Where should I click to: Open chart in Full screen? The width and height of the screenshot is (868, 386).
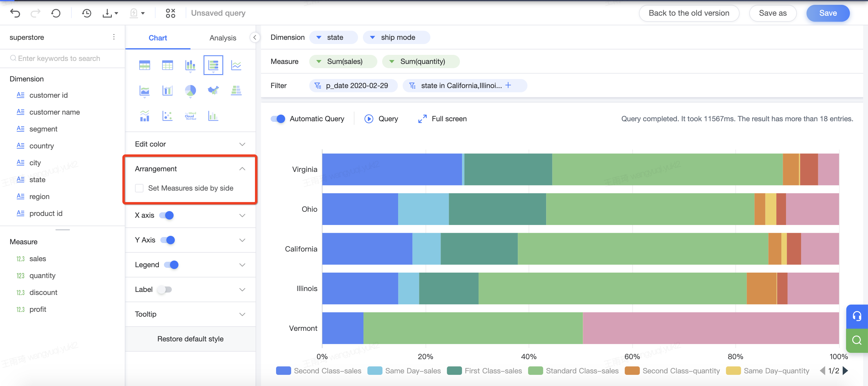[442, 119]
